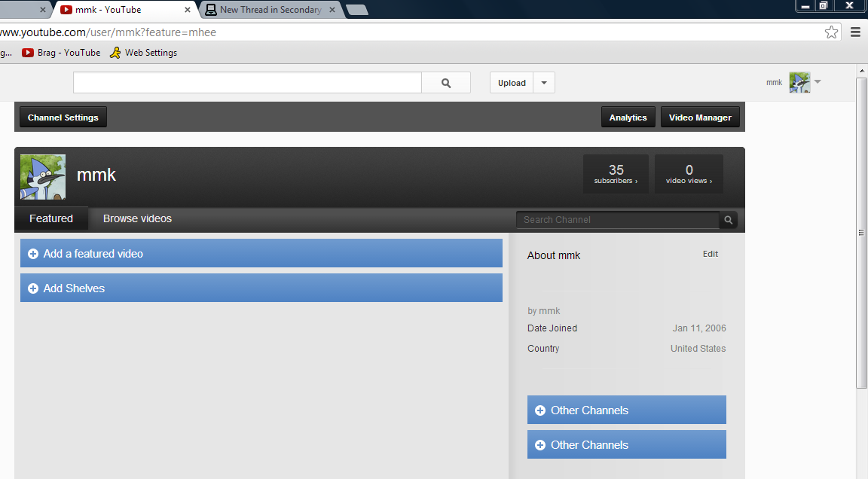This screenshot has height=479, width=868.
Task: Click Edit next to About mmk
Action: [x=711, y=254]
